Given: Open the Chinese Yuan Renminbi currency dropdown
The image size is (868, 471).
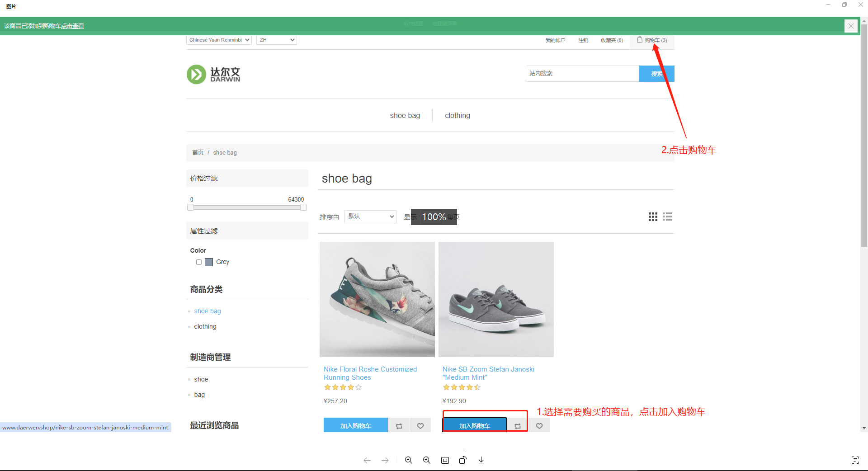Looking at the screenshot, I should pos(219,40).
